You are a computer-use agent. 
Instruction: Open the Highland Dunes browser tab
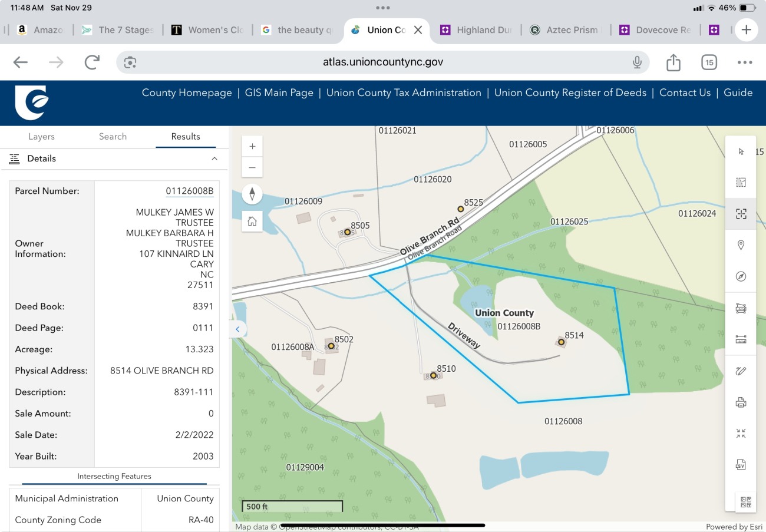(476, 30)
